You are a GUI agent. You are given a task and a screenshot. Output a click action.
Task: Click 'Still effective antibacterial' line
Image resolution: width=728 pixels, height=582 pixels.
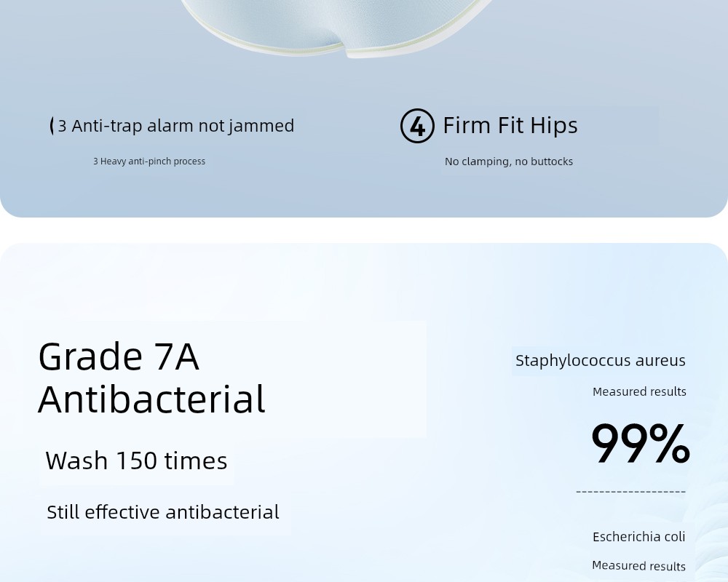(163, 512)
